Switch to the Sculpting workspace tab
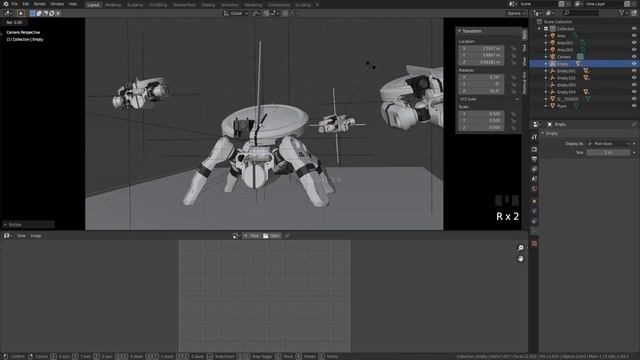 click(x=135, y=5)
